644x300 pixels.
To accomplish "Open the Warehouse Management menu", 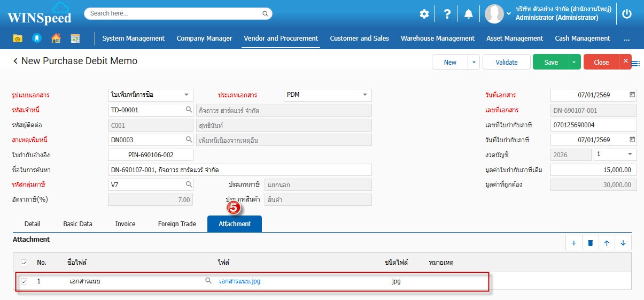I will 437,39.
